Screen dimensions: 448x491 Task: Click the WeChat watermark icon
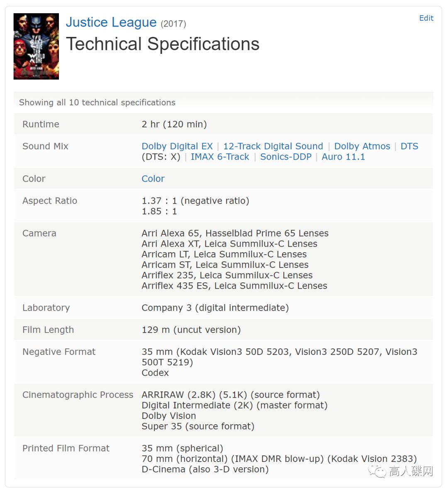(x=377, y=471)
